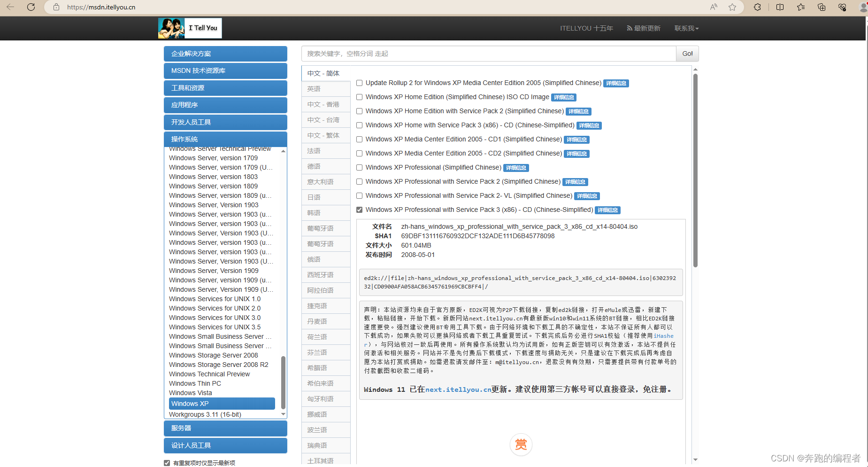Open Split screen icon in browser toolbar
The image size is (868, 467).
click(x=780, y=7)
